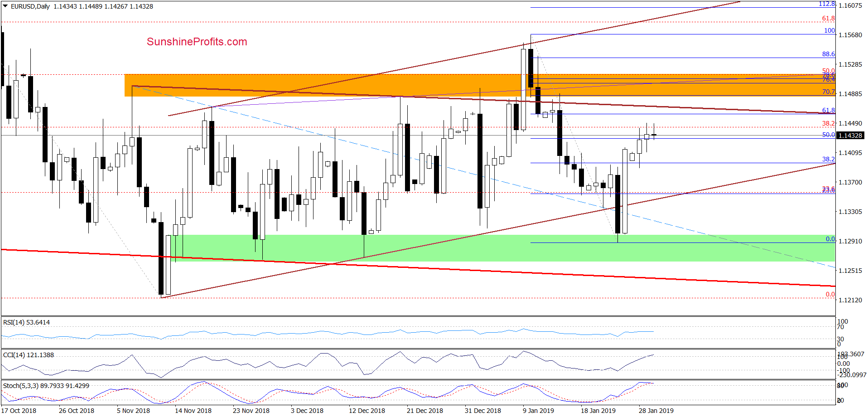Screen dimensions: 868x417
Task: Select the blue 38.2 Fibonacci level label
Action: [x=829, y=159]
